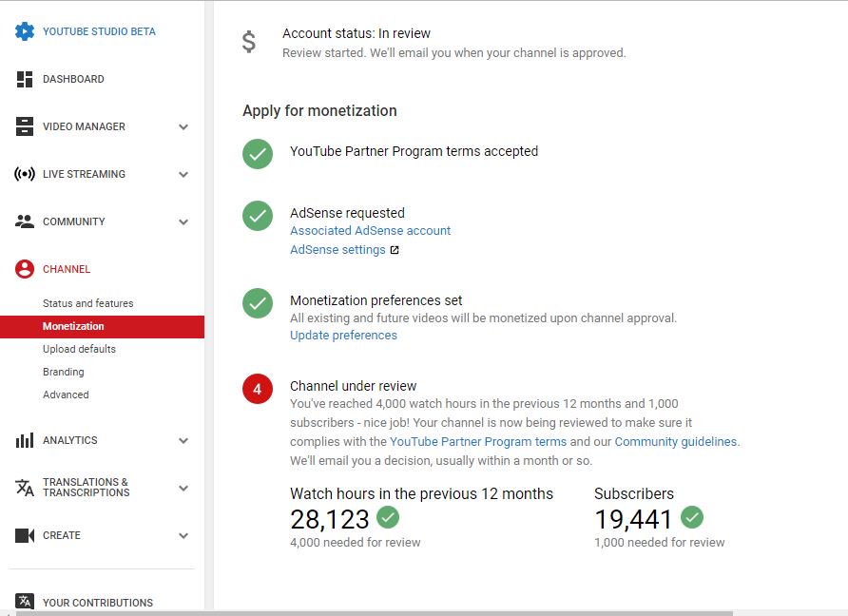Expand the Create chevron
Screen dimensions: 848x616
pos(183,536)
